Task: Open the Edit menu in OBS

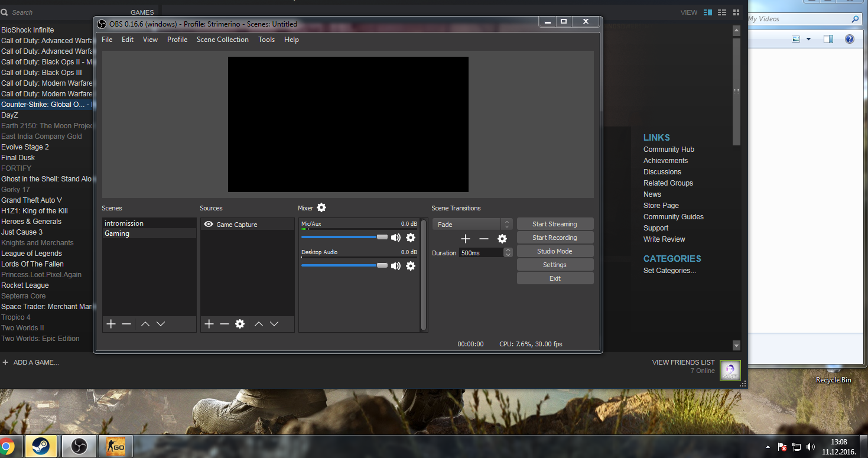Action: [128, 40]
